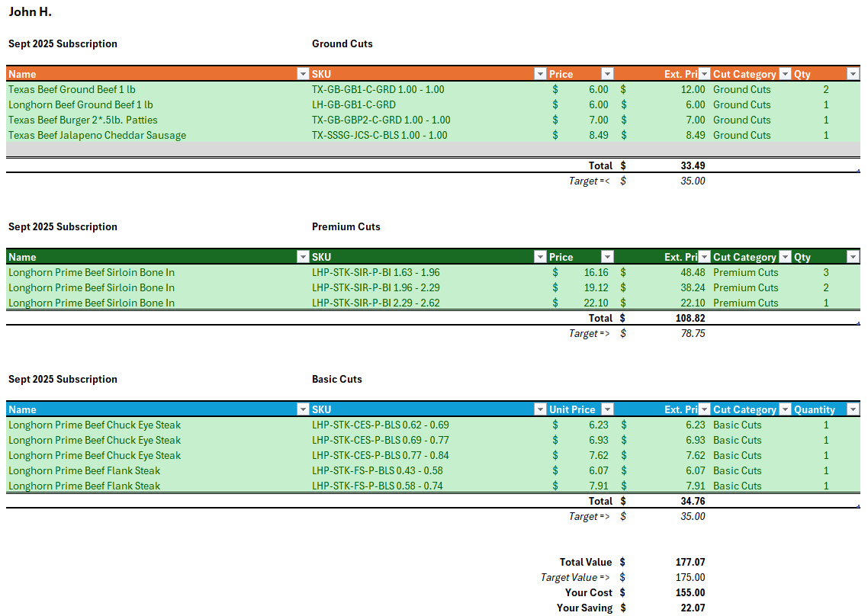Open the Name filter dropdown in Ground Cuts table

pos(302,74)
